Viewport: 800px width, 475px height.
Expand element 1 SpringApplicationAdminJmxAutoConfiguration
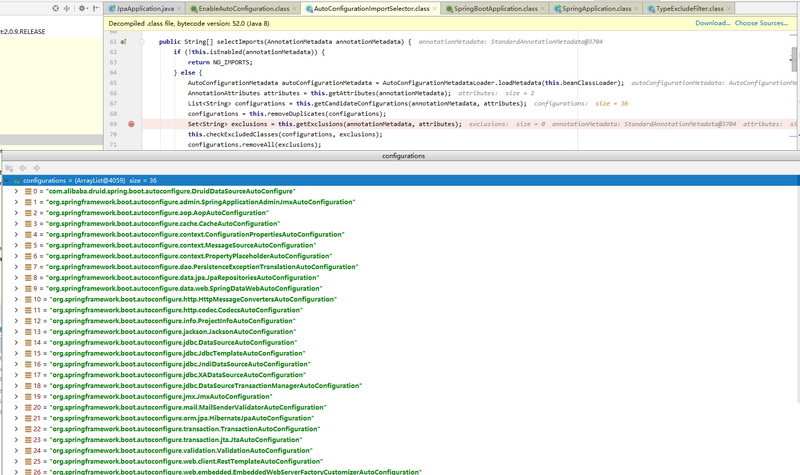pyautogui.click(x=16, y=202)
